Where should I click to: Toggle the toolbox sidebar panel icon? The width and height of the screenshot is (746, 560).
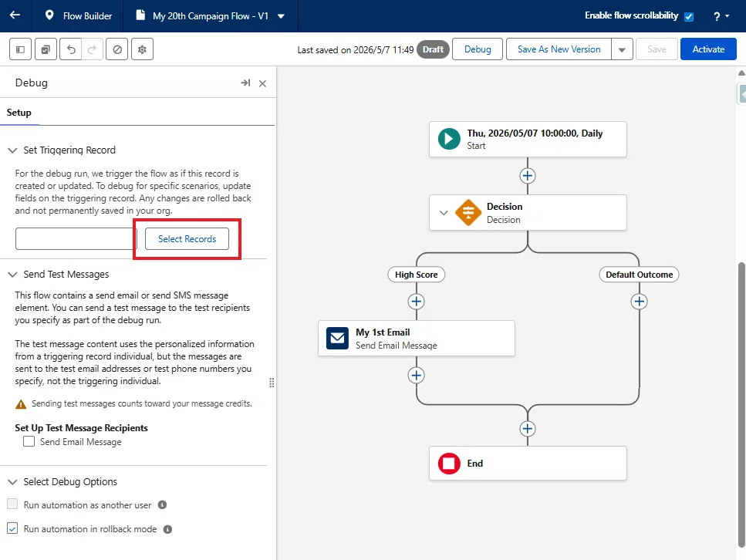pyautogui.click(x=21, y=49)
